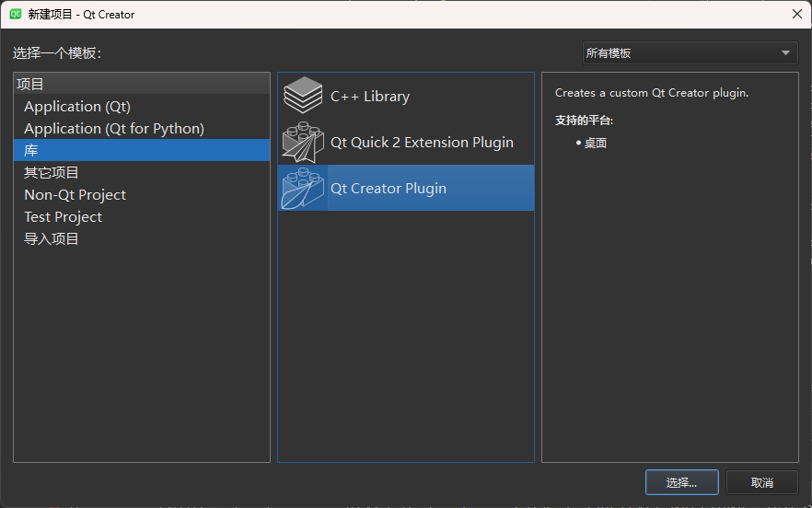The width and height of the screenshot is (812, 508).
Task: Select the 导入项目 category
Action: [142, 238]
